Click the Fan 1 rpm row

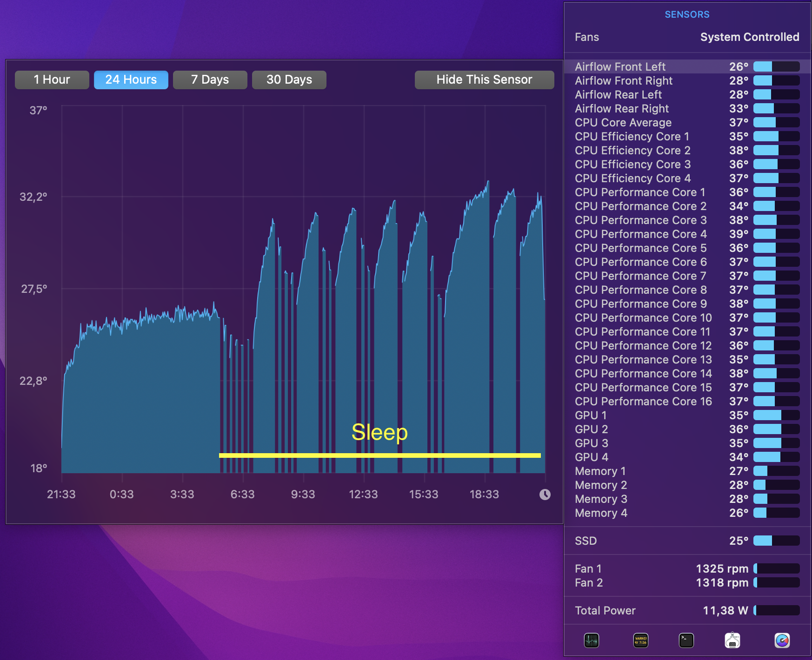pos(687,568)
